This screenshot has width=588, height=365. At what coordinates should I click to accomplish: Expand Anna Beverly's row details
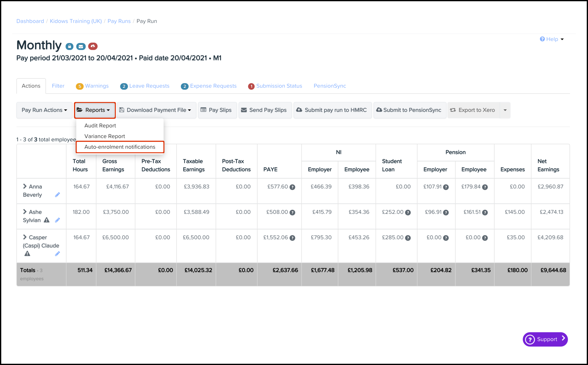pyautogui.click(x=25, y=186)
